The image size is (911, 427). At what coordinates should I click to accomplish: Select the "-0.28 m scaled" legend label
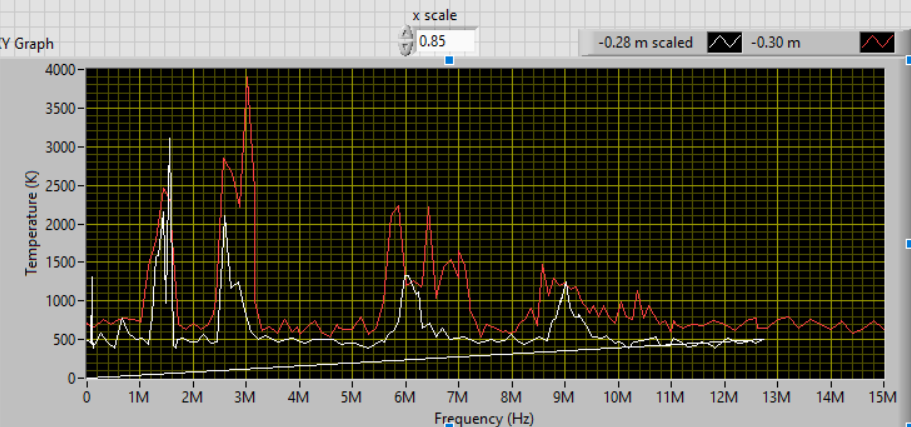[645, 43]
